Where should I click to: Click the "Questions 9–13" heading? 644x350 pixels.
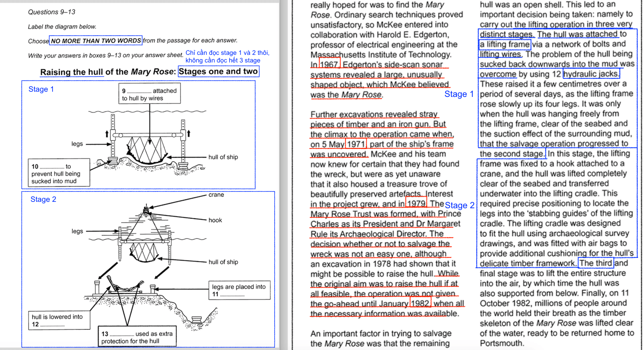pyautogui.click(x=52, y=12)
